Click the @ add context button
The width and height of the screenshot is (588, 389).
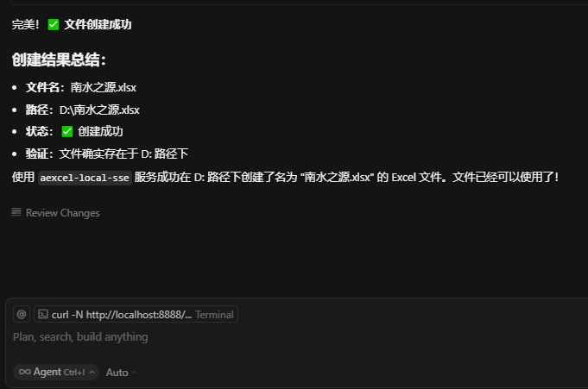(x=22, y=314)
